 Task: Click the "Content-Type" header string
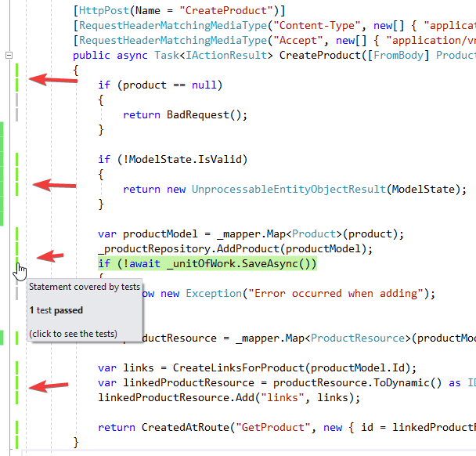tap(317, 26)
